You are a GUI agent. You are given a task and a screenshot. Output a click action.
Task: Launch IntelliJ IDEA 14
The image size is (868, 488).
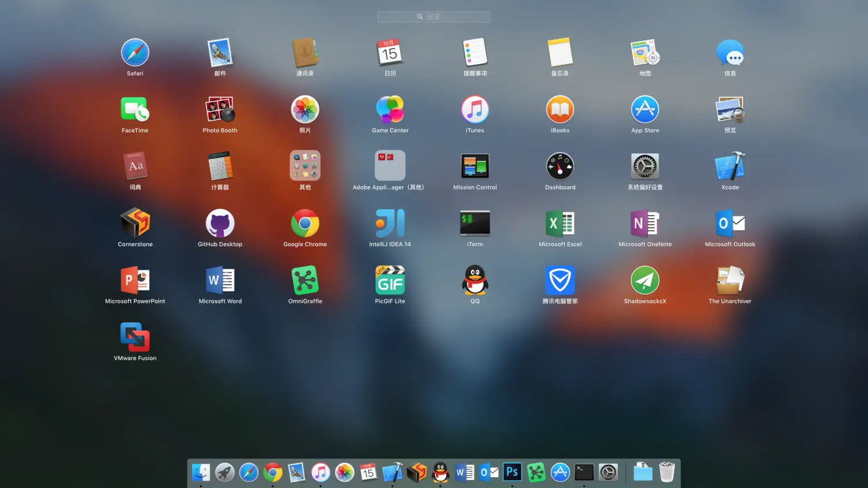pyautogui.click(x=390, y=223)
